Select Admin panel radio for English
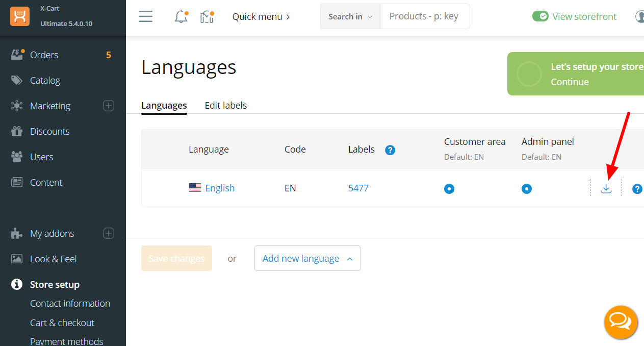This screenshot has height=346, width=644. pyautogui.click(x=526, y=188)
